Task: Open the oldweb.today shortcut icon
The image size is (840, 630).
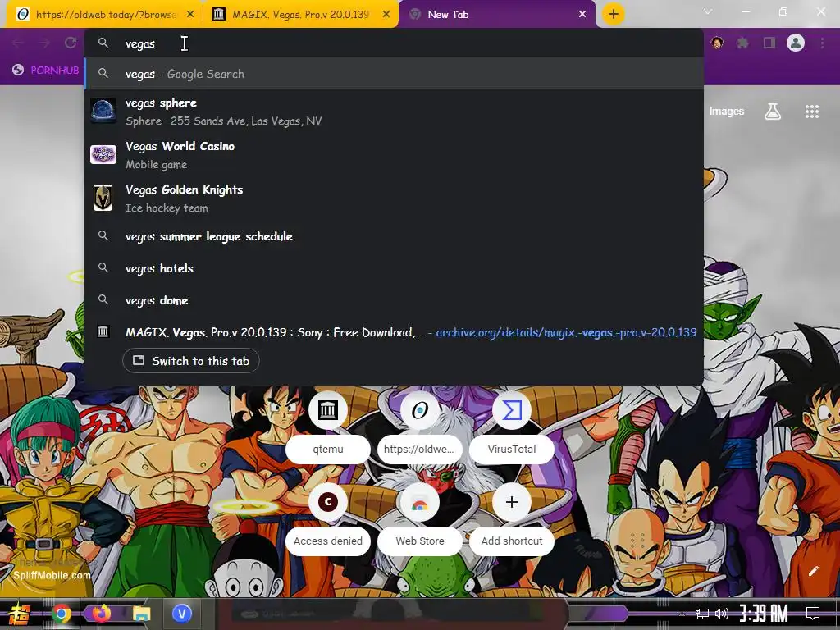Action: (x=420, y=410)
